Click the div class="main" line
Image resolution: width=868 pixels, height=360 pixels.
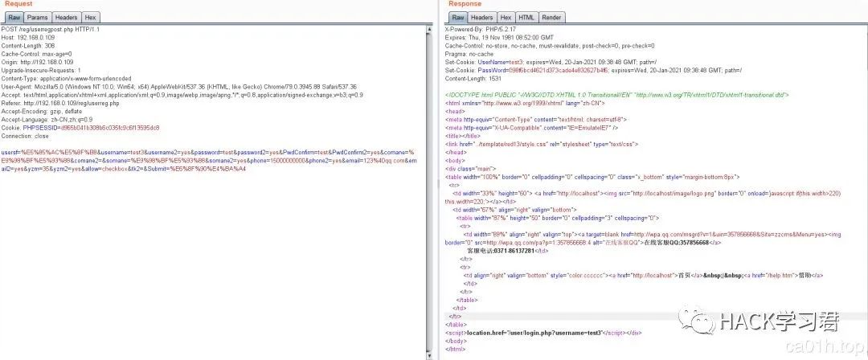click(x=470, y=169)
